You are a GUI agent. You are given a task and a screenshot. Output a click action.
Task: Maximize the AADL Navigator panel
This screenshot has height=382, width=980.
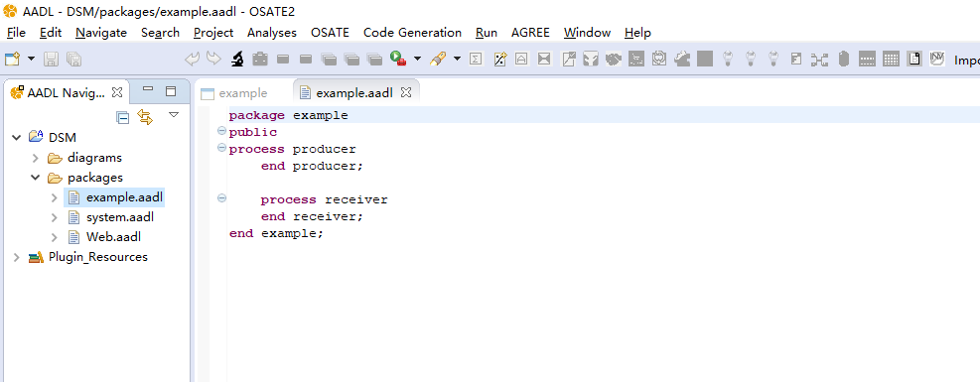[x=171, y=91]
